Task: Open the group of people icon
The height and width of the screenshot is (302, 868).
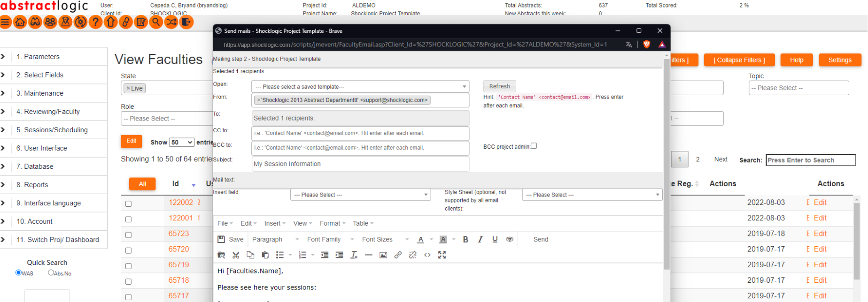Action: click(x=50, y=22)
